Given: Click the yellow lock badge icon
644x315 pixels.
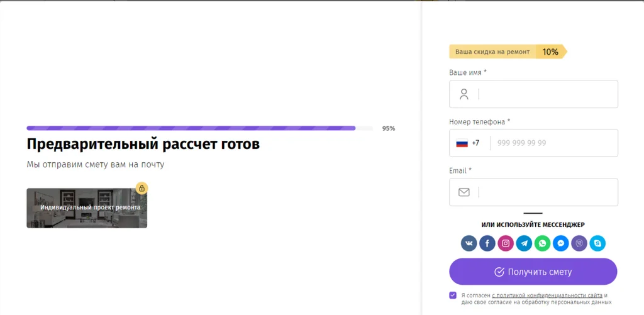Looking at the screenshot, I should 142,188.
